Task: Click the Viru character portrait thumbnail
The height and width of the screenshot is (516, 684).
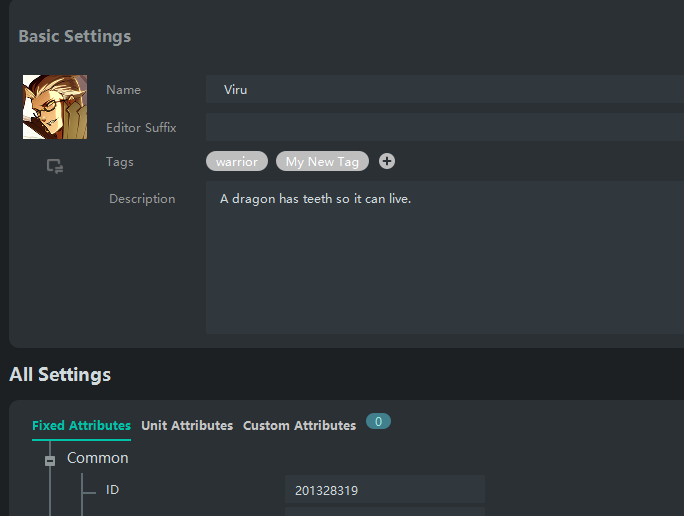Action: (55, 107)
